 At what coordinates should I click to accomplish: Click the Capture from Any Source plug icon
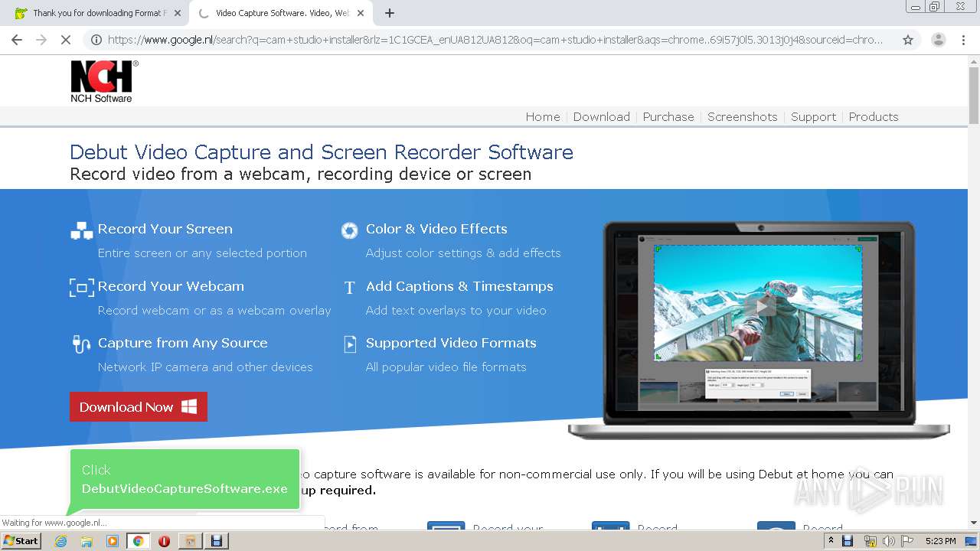pos(81,344)
